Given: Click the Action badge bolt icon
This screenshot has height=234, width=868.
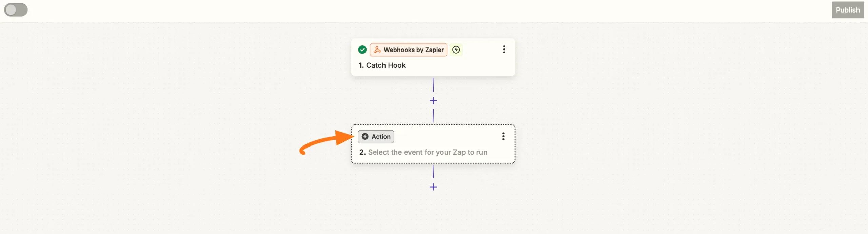Looking at the screenshot, I should pyautogui.click(x=365, y=136).
